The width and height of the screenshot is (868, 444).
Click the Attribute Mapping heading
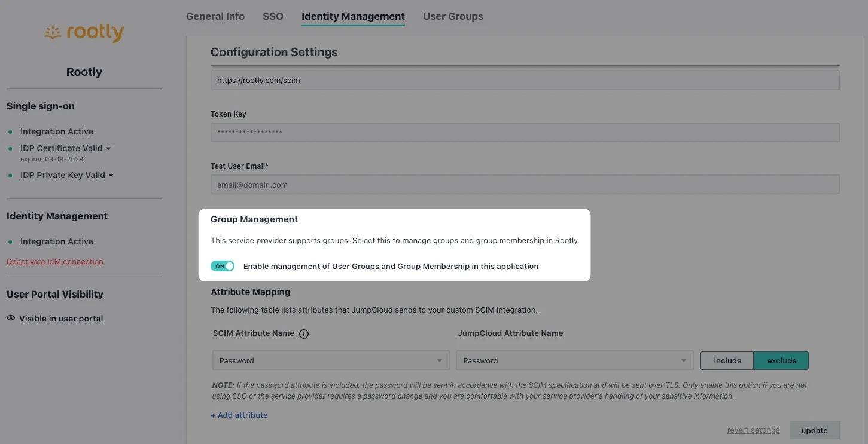tap(250, 292)
